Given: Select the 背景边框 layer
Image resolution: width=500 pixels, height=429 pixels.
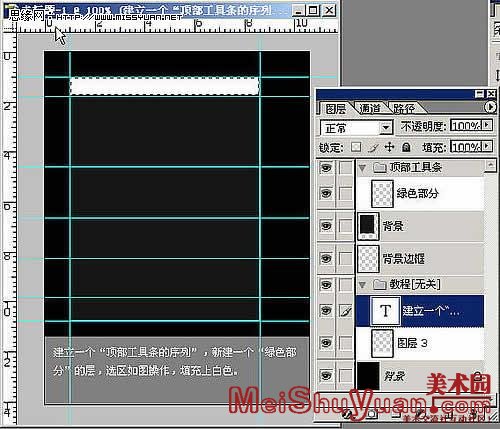Looking at the screenshot, I should [x=420, y=259].
